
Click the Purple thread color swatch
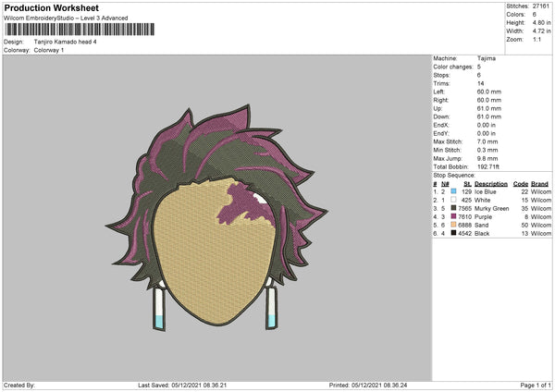click(x=453, y=216)
